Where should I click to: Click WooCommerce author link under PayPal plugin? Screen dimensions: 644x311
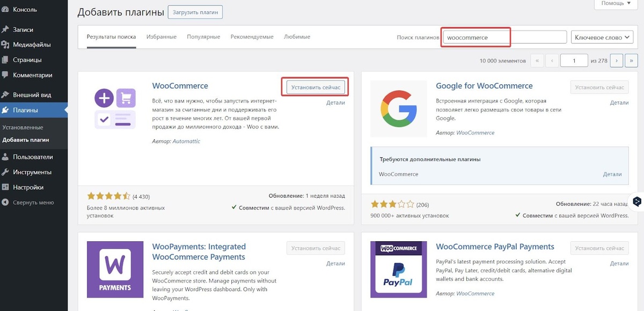click(x=475, y=293)
